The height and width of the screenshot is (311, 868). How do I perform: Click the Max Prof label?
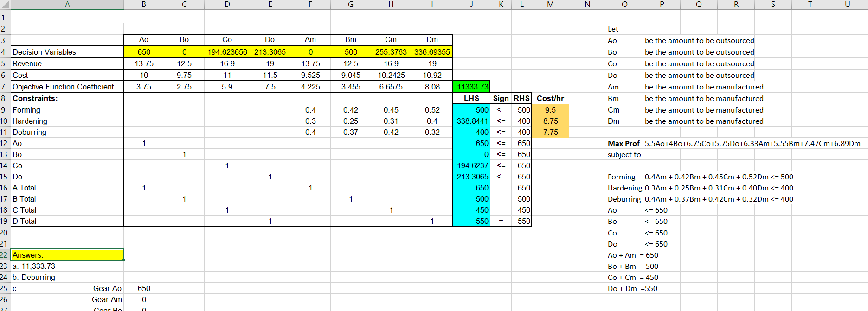click(x=624, y=143)
